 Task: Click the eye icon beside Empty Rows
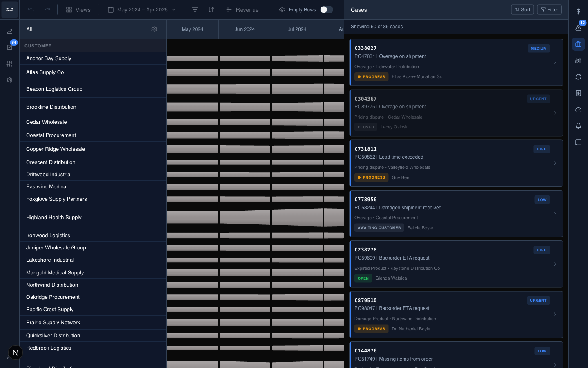[x=282, y=9]
